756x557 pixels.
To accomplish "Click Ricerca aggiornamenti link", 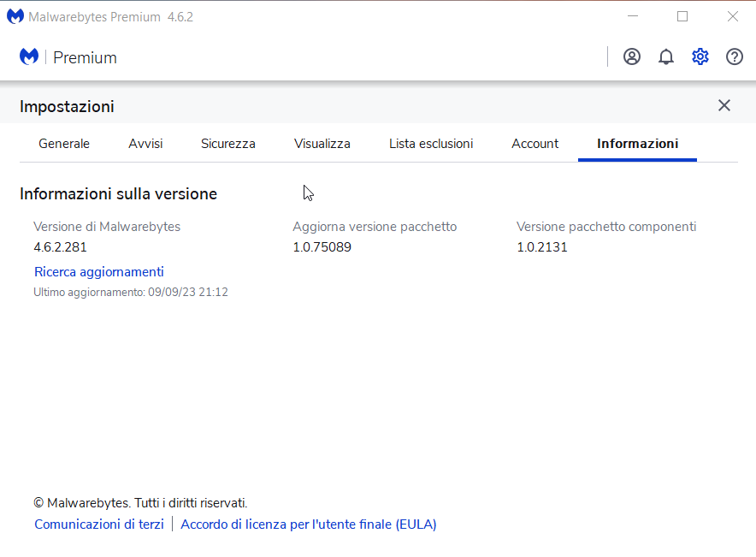I will [x=99, y=272].
